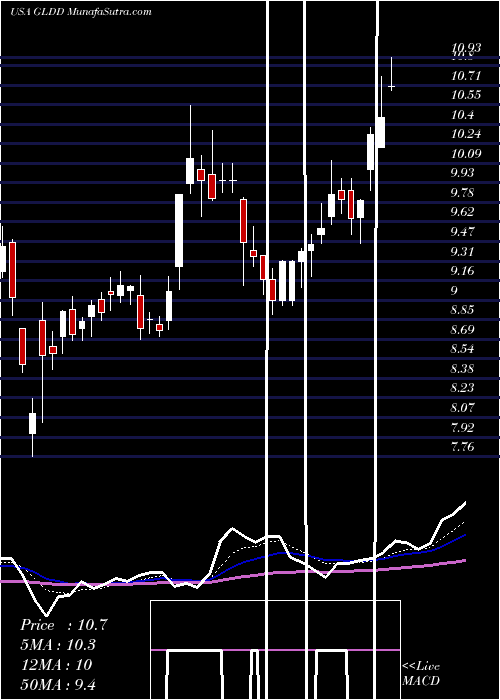The height and width of the screenshot is (700, 500).
Task: Click the 10.71 price axis label
Action: tap(466, 76)
